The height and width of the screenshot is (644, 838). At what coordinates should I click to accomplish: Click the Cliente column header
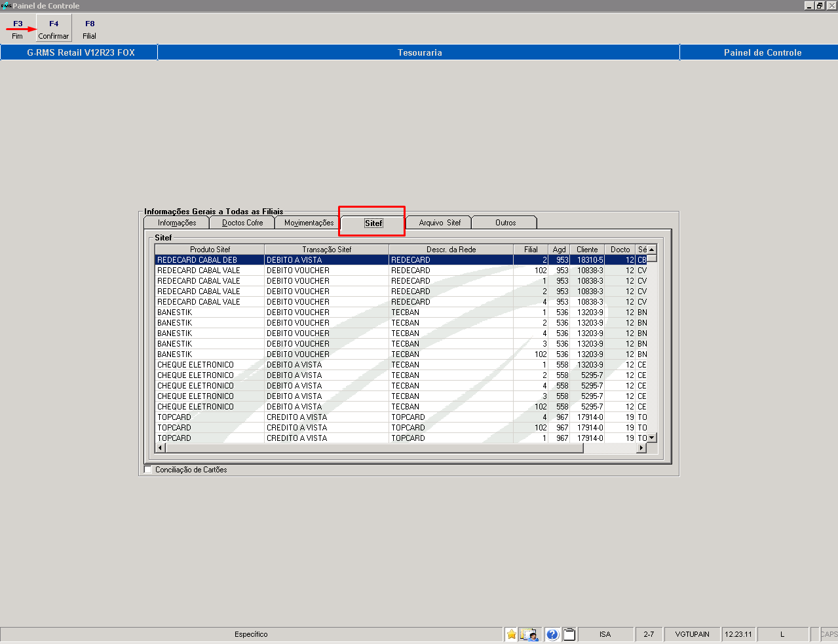587,249
